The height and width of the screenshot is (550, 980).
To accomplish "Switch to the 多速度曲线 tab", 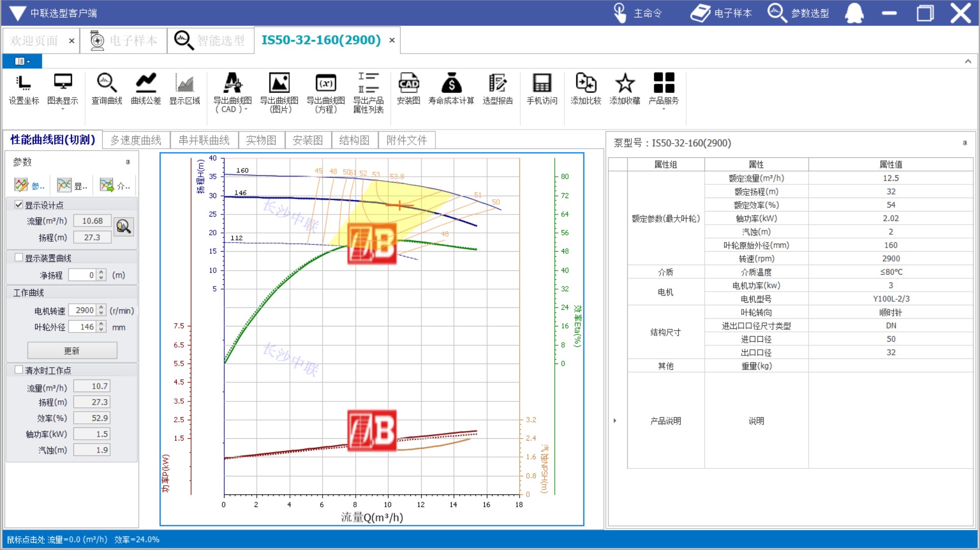I will [x=136, y=140].
